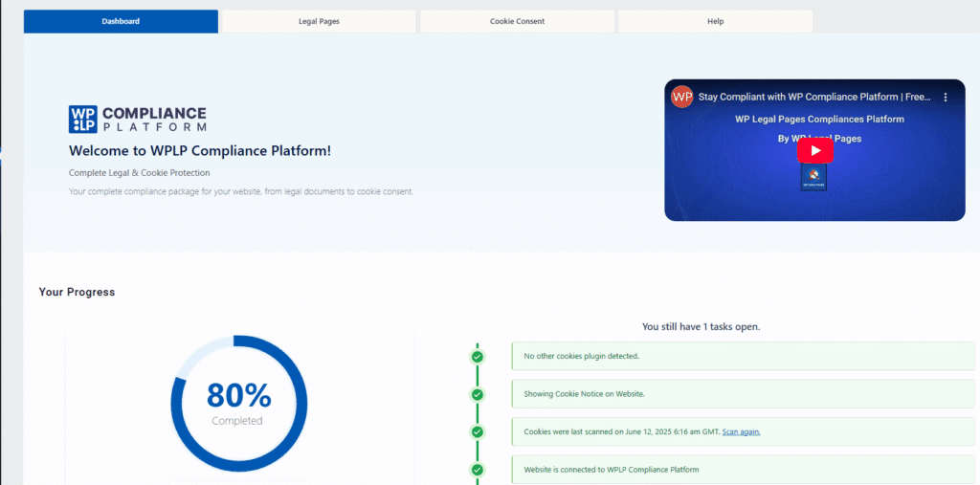Click 'Complete Legal & Cookie Protection' subtitle
The width and height of the screenshot is (980, 485).
click(140, 172)
